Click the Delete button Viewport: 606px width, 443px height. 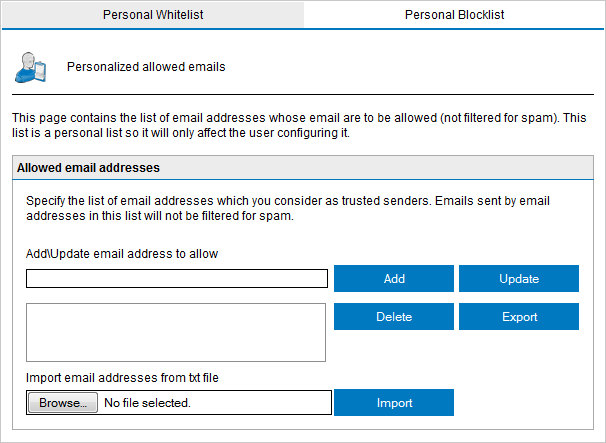394,316
